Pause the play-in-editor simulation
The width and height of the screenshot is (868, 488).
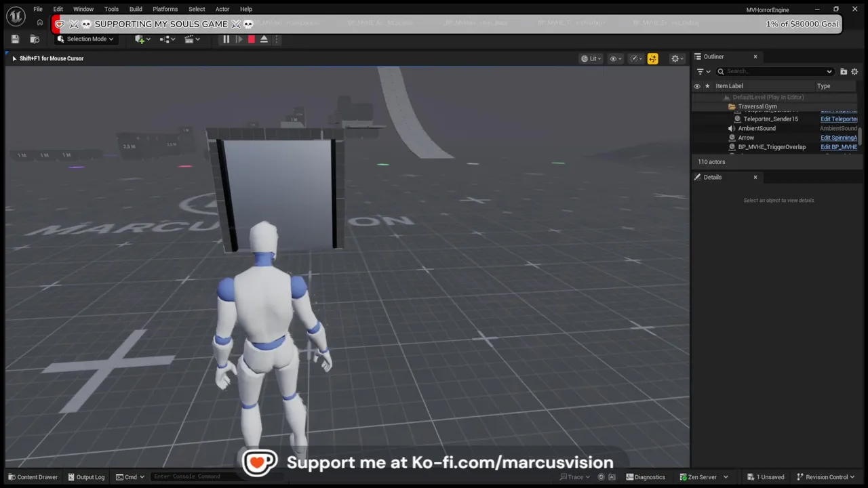[x=226, y=39]
